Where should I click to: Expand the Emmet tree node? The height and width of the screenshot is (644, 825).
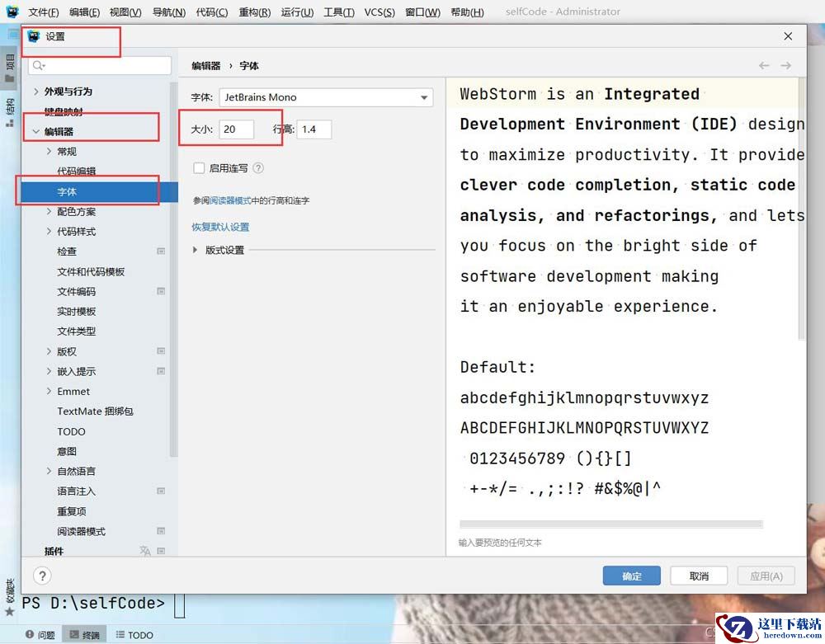tap(49, 391)
